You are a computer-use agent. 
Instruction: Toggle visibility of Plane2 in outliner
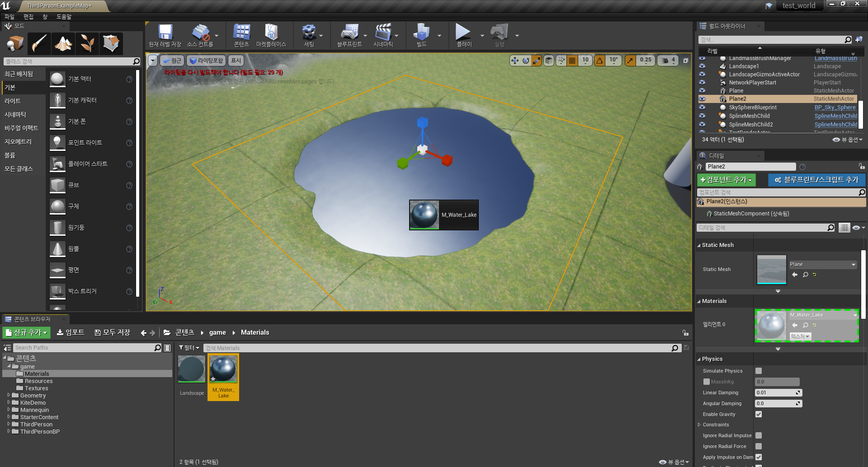[702, 99]
